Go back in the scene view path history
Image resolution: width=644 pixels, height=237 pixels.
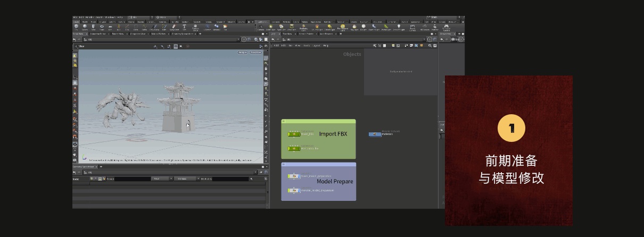75,39
